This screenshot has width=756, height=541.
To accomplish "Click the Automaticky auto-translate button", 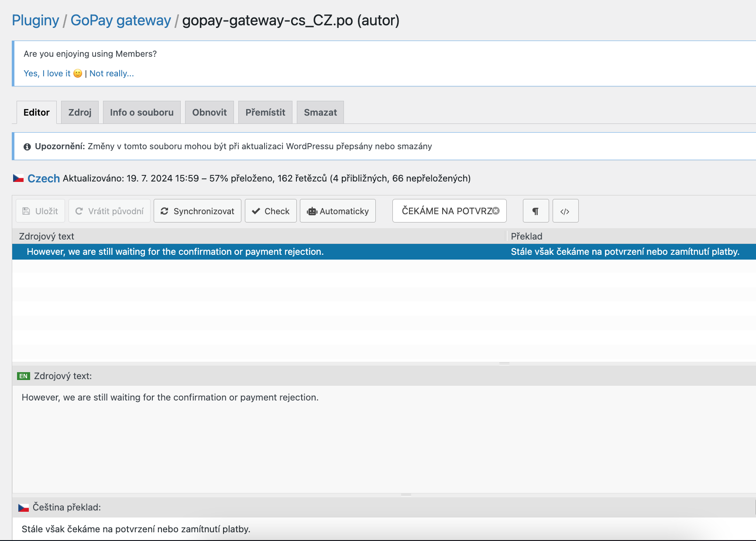I will point(338,211).
